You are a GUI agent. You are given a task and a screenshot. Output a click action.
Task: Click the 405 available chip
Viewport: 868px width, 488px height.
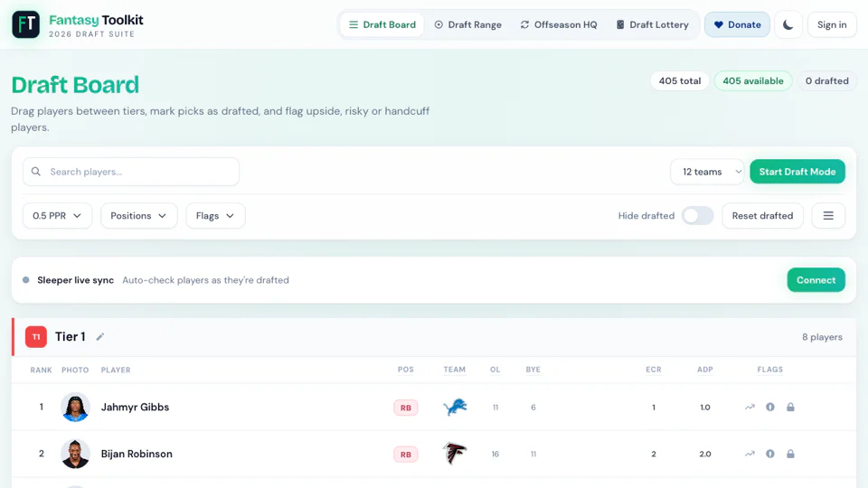click(753, 80)
